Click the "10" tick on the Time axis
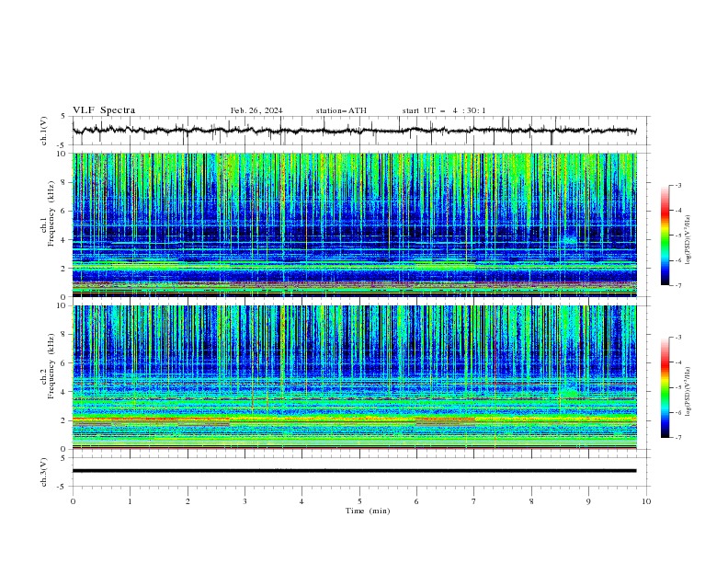Viewport: 728px width, 563px height. point(646,501)
